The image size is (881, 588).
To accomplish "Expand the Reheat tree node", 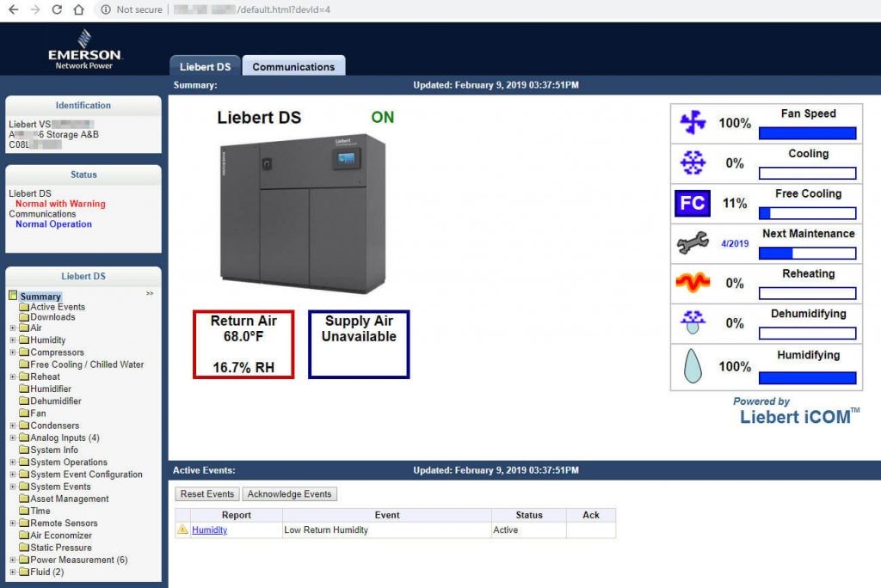I will (x=12, y=377).
